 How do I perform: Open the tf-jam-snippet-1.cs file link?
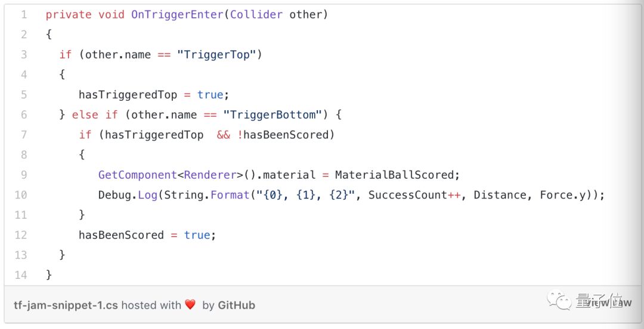coord(66,305)
